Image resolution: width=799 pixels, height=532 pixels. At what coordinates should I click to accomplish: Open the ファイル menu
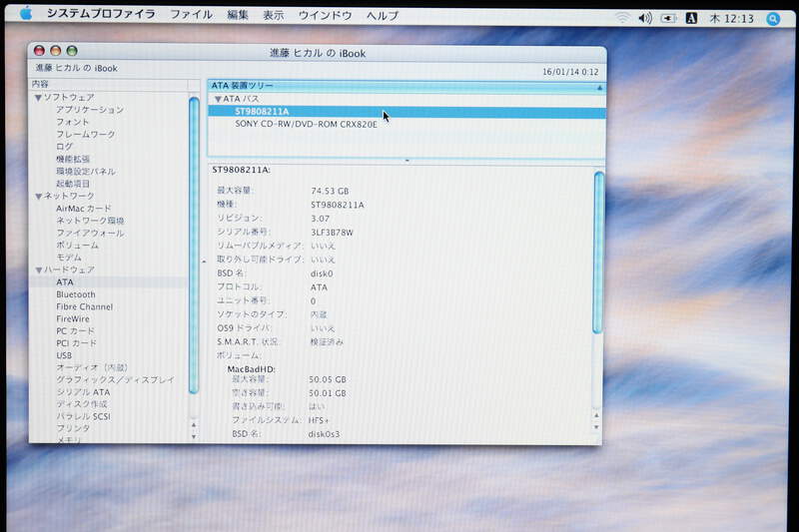[191, 14]
